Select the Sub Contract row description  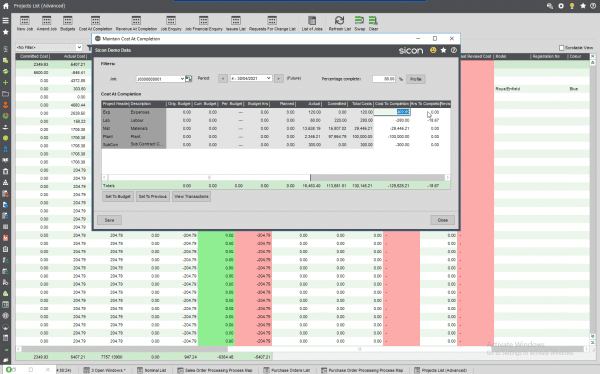tap(147, 144)
